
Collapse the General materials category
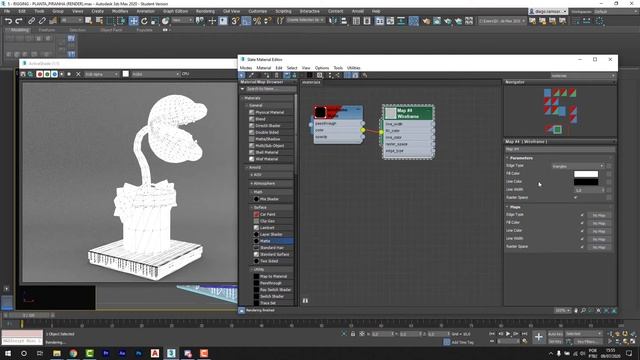point(247,105)
